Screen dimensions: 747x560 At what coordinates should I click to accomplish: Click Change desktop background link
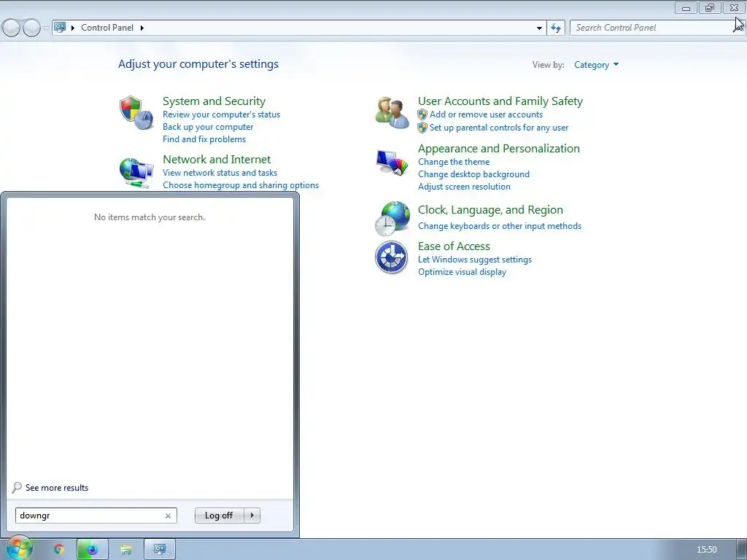[473, 174]
